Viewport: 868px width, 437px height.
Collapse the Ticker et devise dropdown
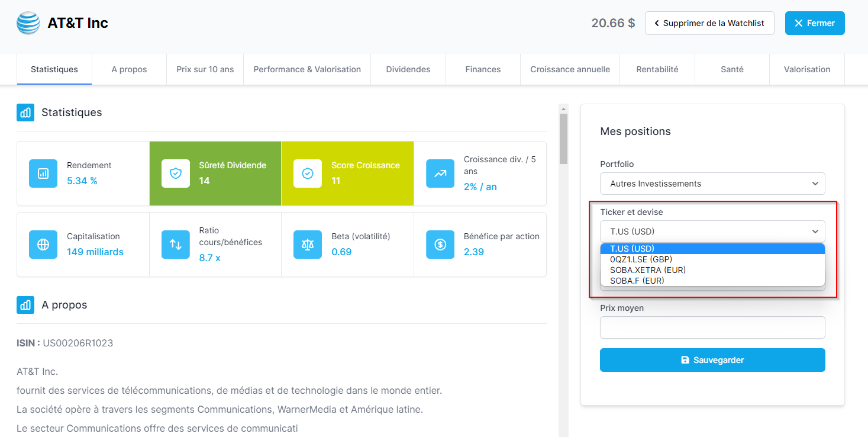(x=712, y=232)
